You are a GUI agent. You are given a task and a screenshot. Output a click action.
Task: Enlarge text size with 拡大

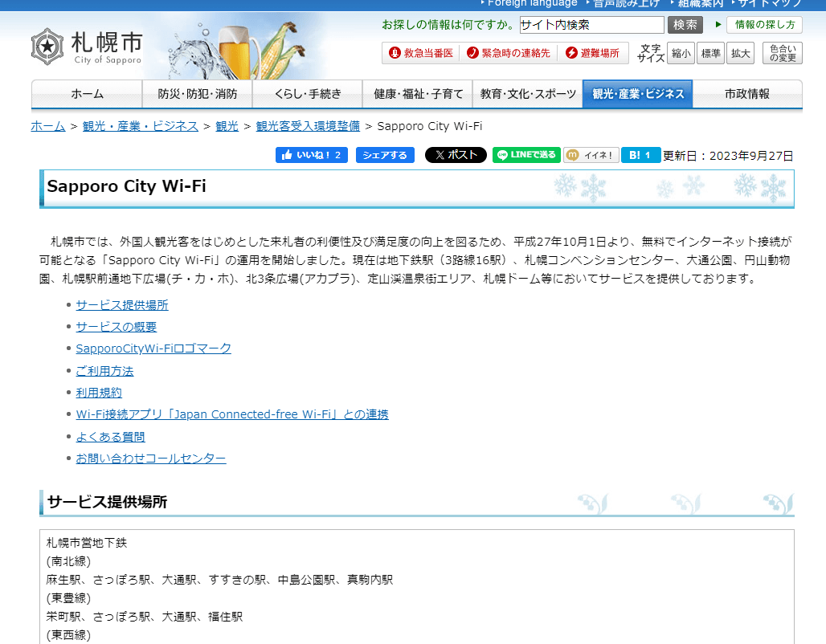(x=740, y=53)
